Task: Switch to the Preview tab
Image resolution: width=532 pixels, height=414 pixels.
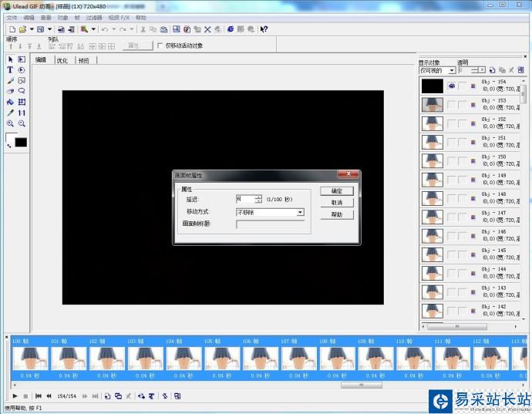Action: click(83, 60)
